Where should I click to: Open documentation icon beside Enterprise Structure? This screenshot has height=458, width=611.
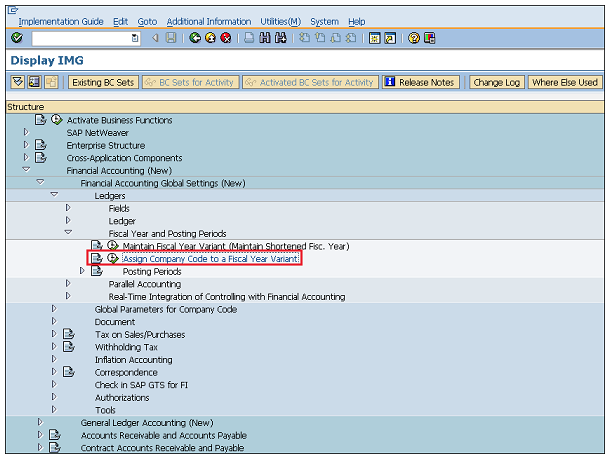click(41, 145)
